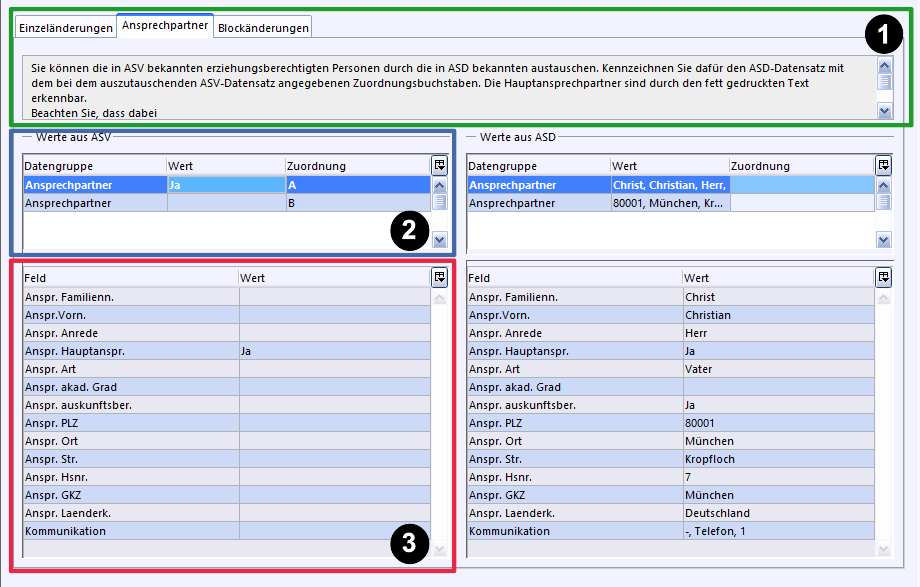The width and height of the screenshot is (920, 587).
Task: Open column settings icon of ASD Datengruppe table
Action: [883, 166]
